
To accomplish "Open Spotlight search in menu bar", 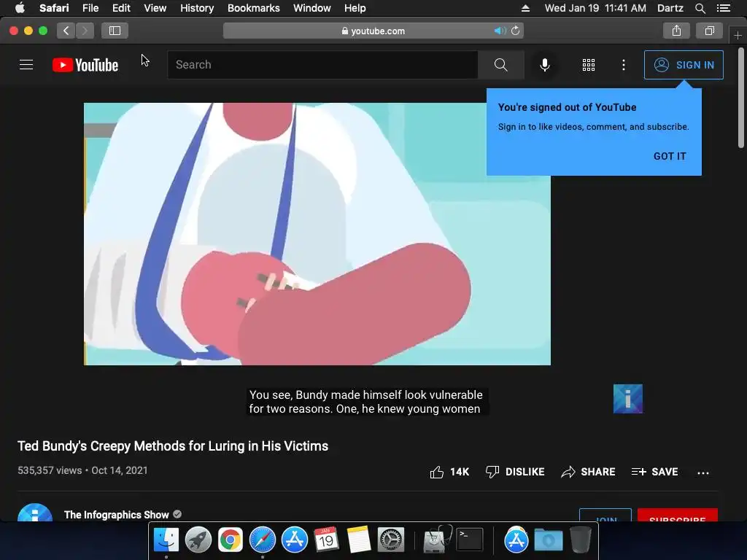I will tap(700, 8).
